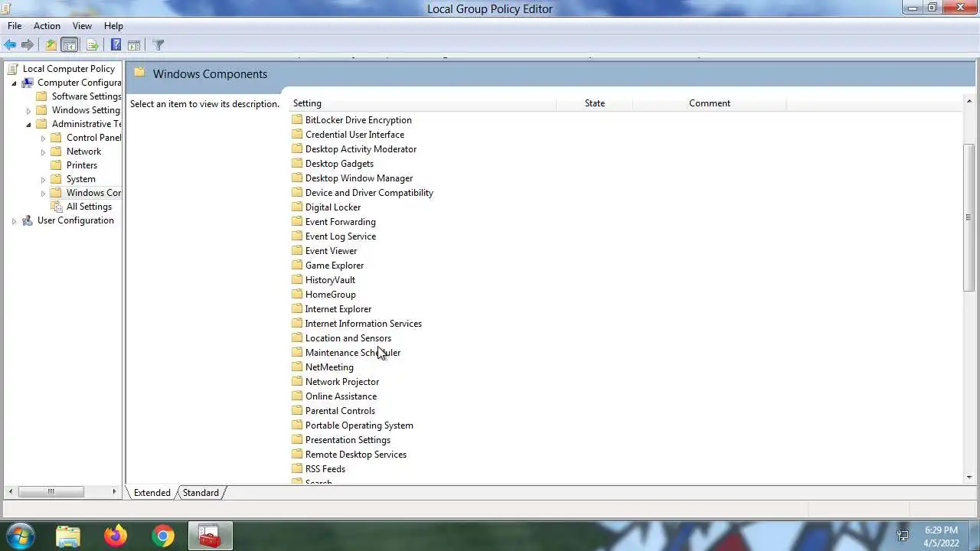Image resolution: width=980 pixels, height=551 pixels.
Task: Select Printers in the tree
Action: (x=82, y=165)
